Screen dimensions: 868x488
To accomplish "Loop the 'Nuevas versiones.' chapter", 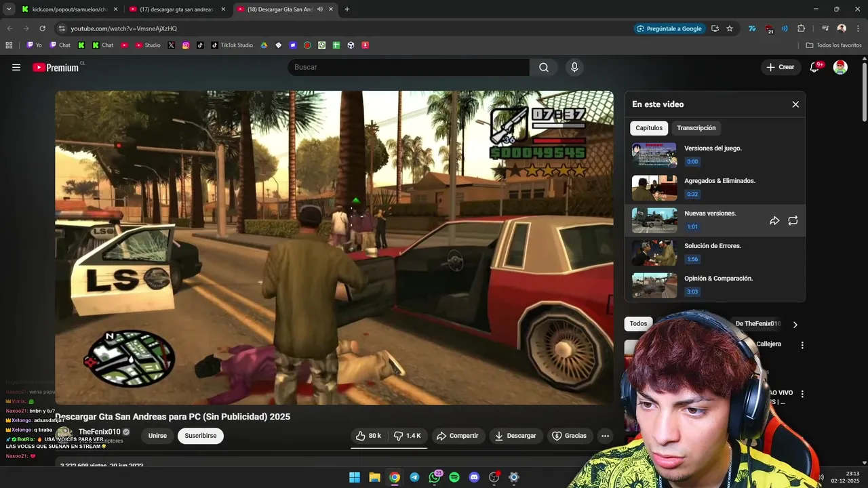I will tap(793, 221).
